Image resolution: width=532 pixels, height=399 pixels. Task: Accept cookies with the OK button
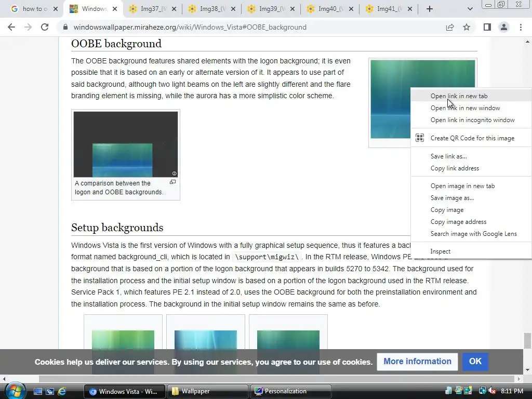(x=475, y=362)
